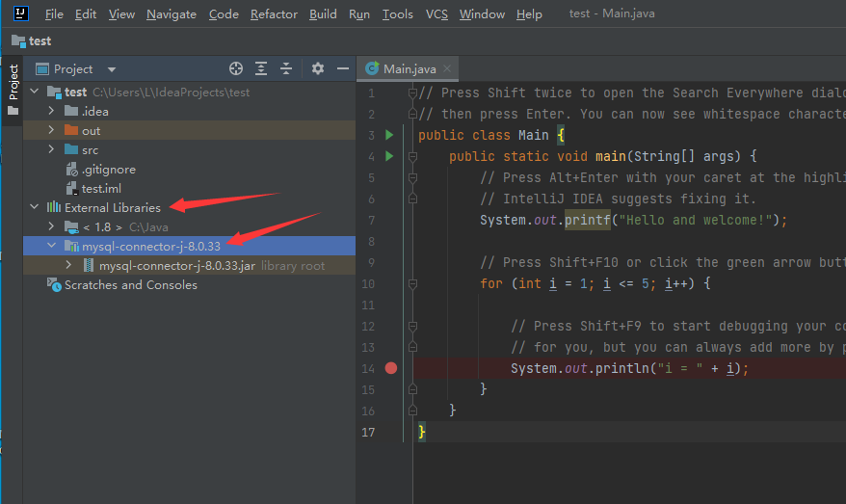The image size is (846, 504).
Task: Open the Help menu
Action: pos(529,14)
